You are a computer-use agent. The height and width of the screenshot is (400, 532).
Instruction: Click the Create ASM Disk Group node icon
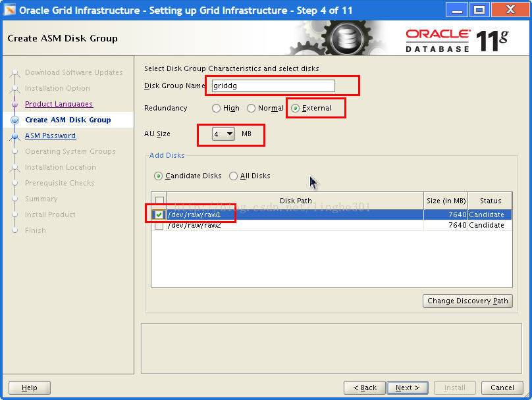click(x=14, y=120)
